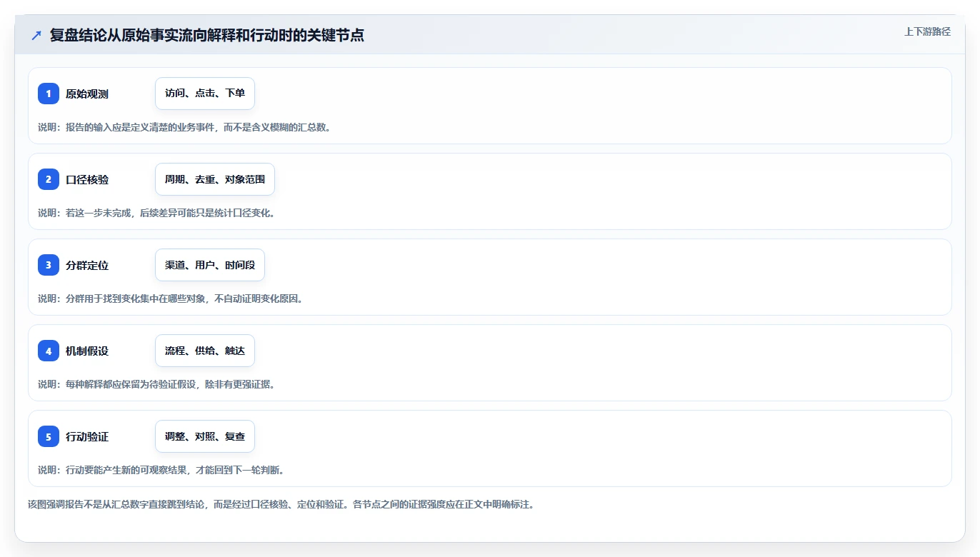Click the step 4 number badge
This screenshot has height=557, width=980.
tap(49, 351)
